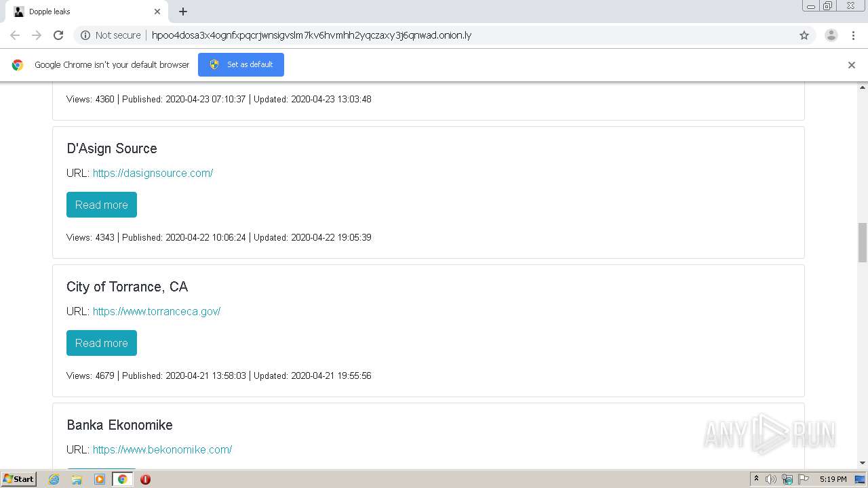Open the volume speaker tray icon
The height and width of the screenshot is (488, 868).
(771, 479)
